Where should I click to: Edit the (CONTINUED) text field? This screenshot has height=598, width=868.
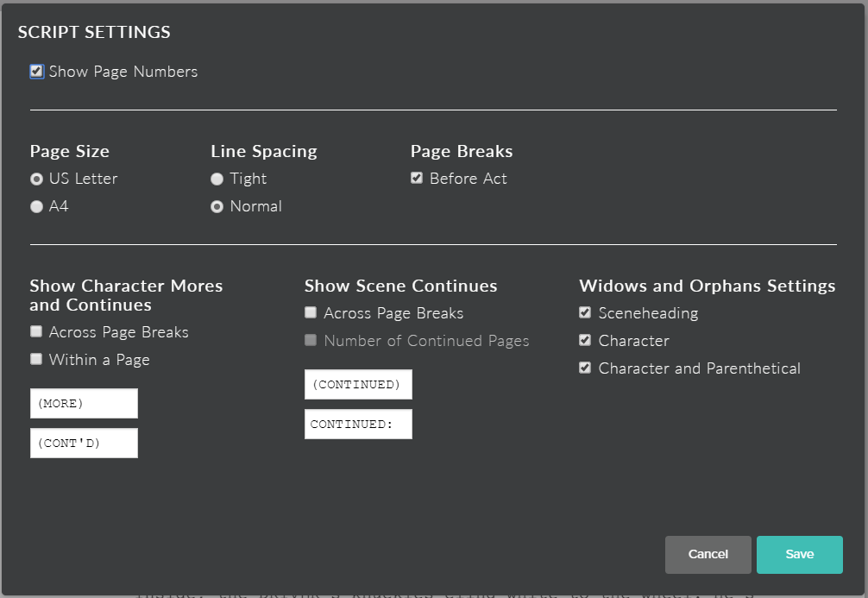point(358,384)
